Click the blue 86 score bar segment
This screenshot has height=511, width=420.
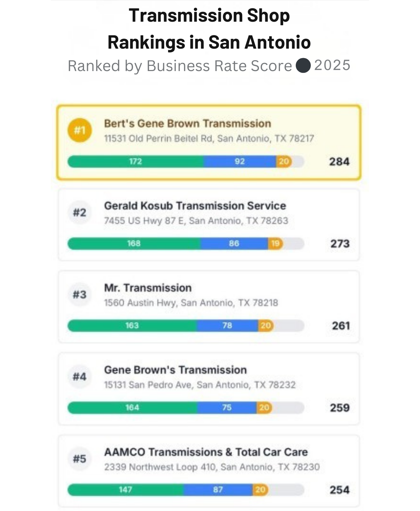(x=234, y=244)
